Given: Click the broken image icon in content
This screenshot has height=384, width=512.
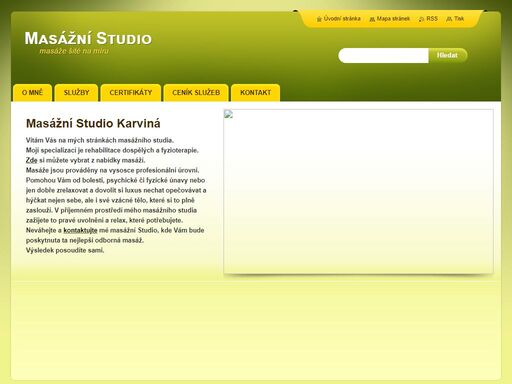Looking at the screenshot, I should point(229,114).
